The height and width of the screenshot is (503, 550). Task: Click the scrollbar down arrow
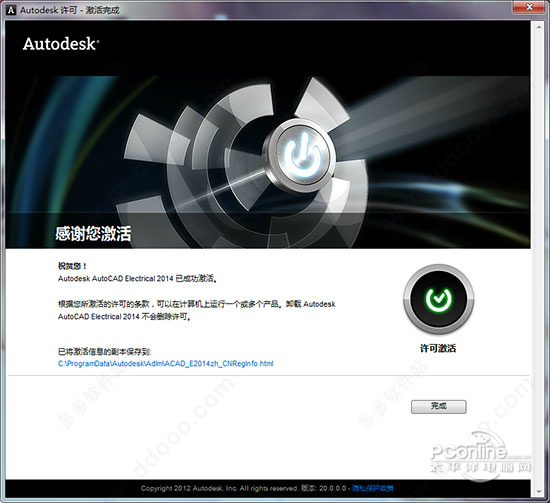coord(539,492)
